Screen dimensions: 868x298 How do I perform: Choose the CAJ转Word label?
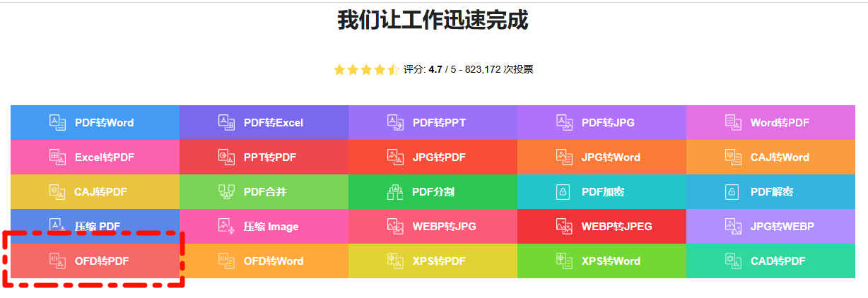click(x=780, y=157)
